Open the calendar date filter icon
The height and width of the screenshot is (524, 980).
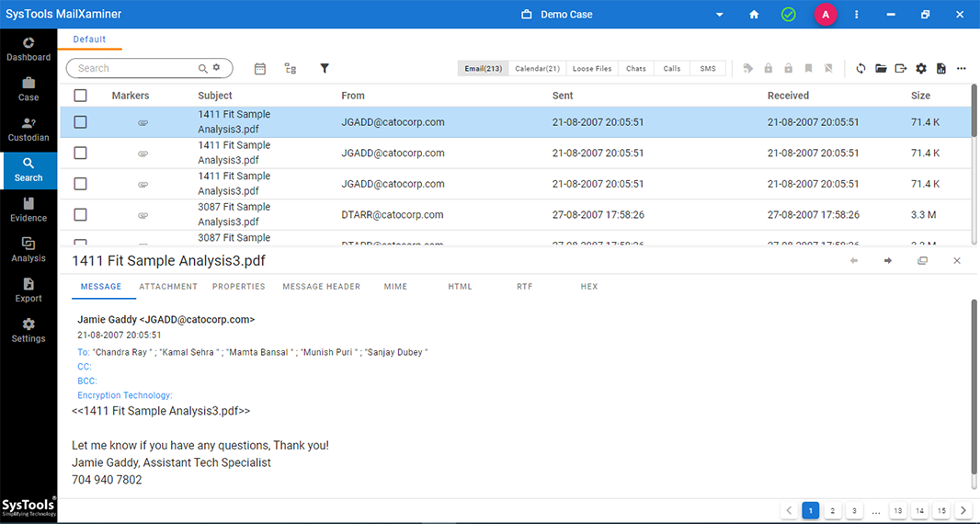coord(260,69)
